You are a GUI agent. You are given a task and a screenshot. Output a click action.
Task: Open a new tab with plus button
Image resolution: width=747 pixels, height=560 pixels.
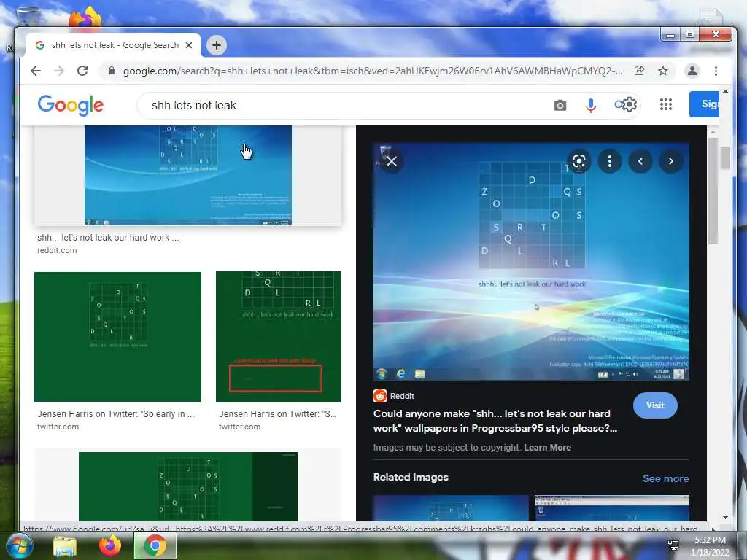[x=217, y=45]
